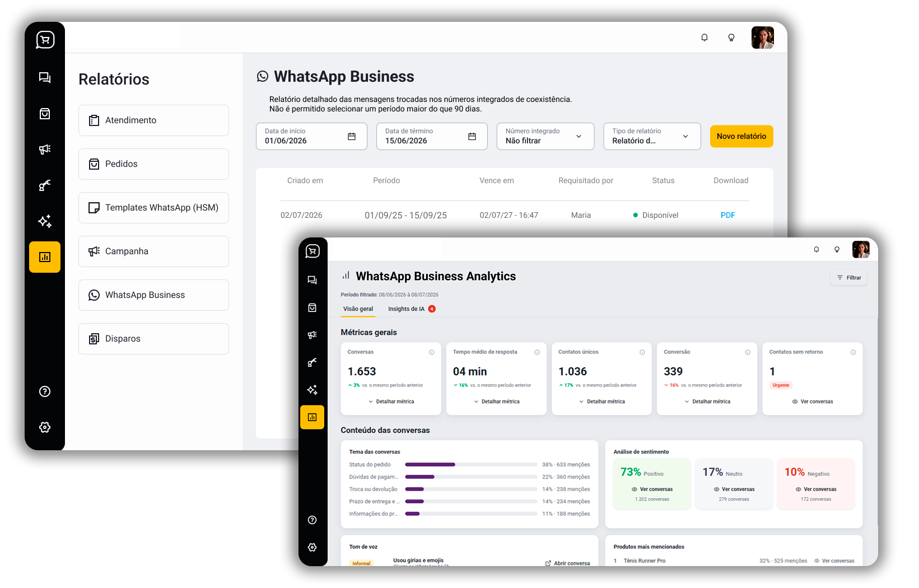Open the AI sparkles icon in Relatórios sidebar
919x588 pixels.
tap(45, 221)
